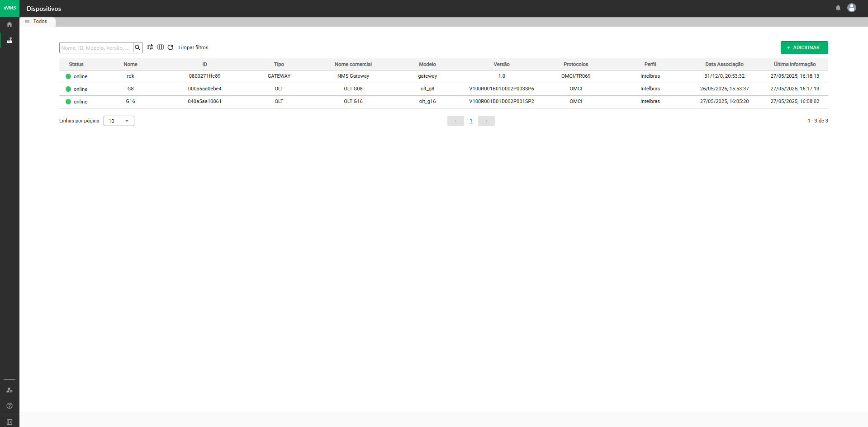
Task: Click version V100R001B01D002P003SP6
Action: 502,89
